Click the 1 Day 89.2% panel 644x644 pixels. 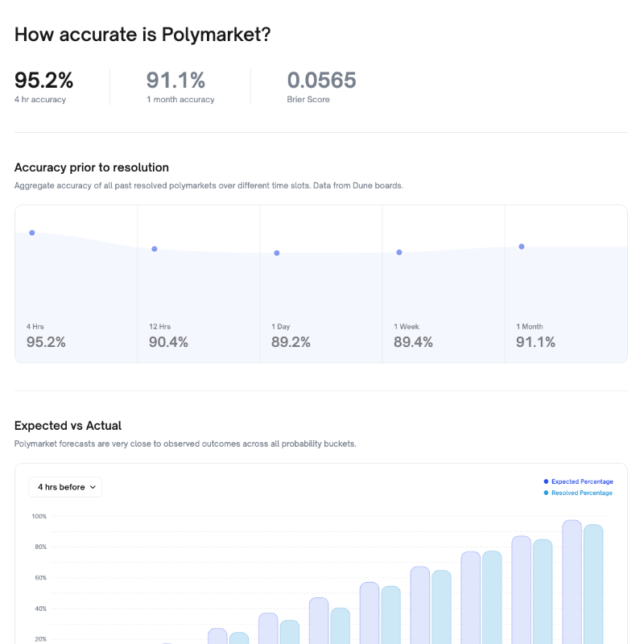[321, 284]
